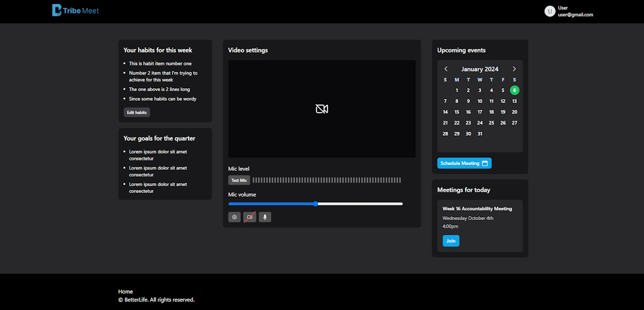Click the user avatar icon
This screenshot has width=644, height=310.
pyautogui.click(x=550, y=11)
